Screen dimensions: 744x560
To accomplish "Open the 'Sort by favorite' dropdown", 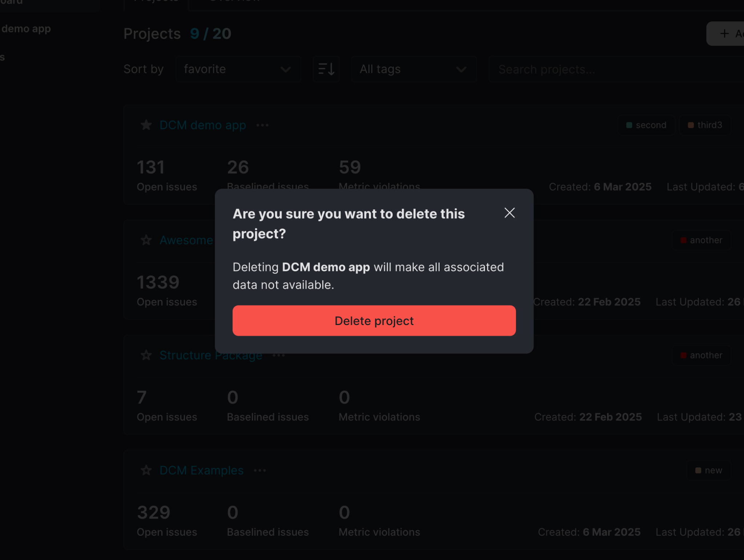I will [238, 69].
